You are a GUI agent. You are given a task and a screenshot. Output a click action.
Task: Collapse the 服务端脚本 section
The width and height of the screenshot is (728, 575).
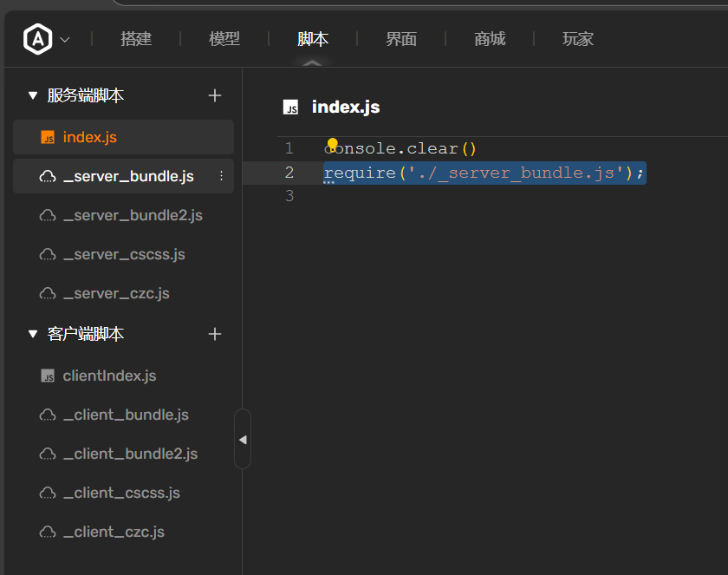(x=33, y=95)
